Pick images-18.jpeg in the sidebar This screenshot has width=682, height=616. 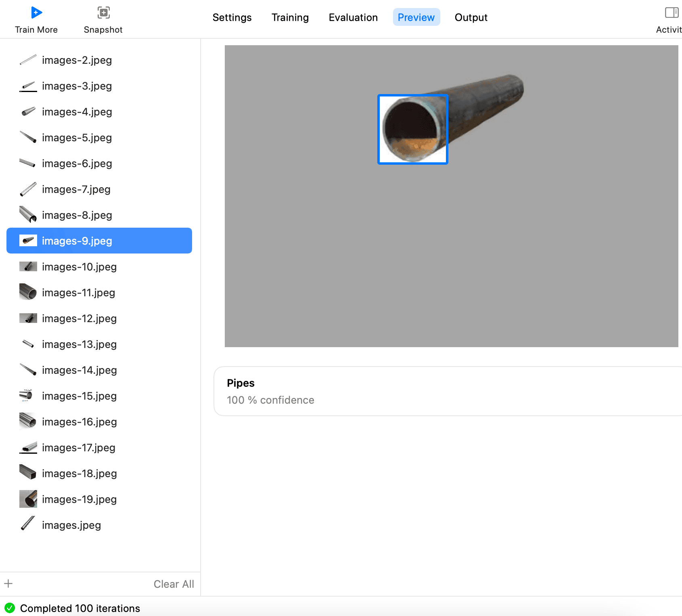point(99,473)
